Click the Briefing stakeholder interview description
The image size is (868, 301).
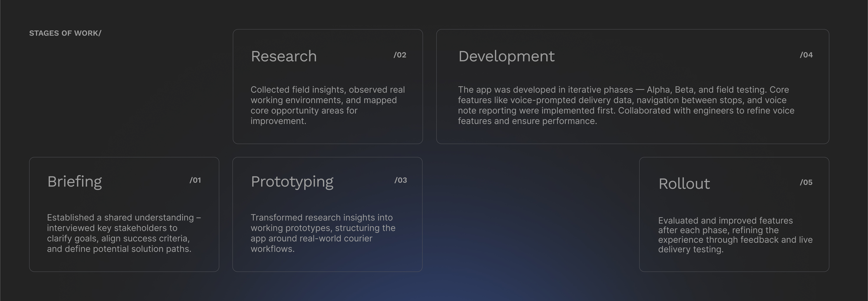(124, 233)
